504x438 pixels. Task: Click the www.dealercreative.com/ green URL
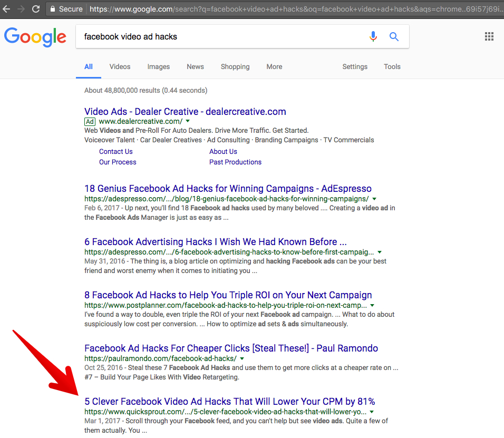[140, 121]
